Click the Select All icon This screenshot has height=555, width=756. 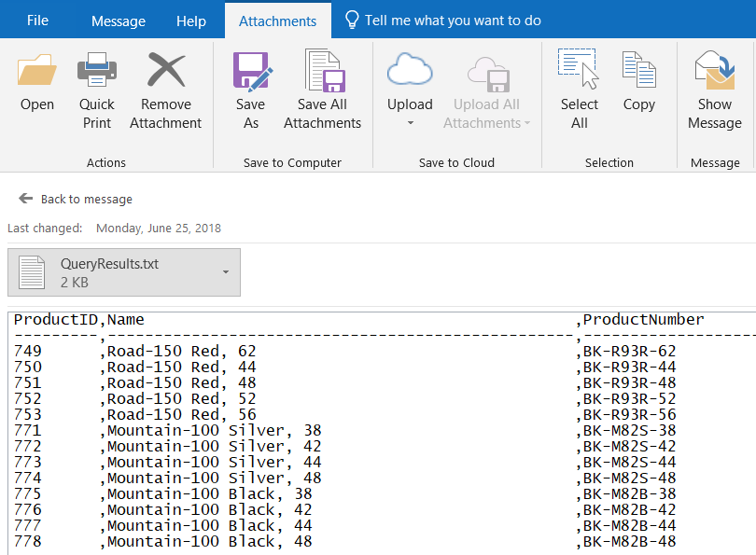(579, 71)
